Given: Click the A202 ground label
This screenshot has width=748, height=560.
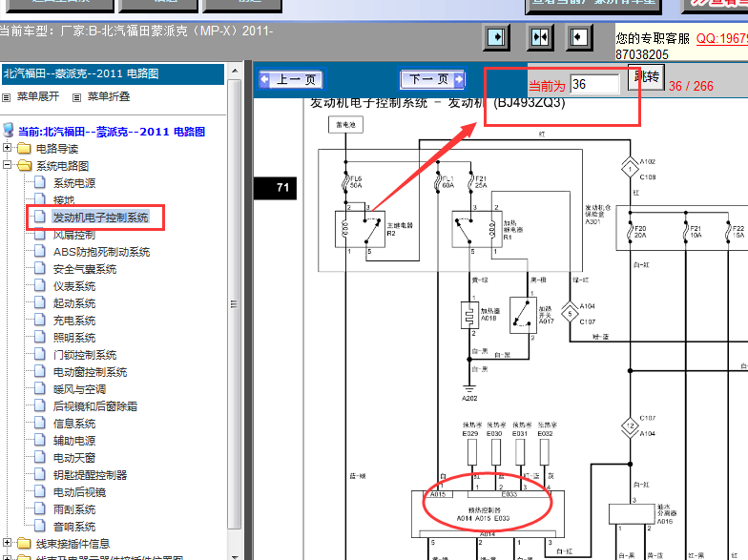Looking at the screenshot, I should click(x=469, y=399).
